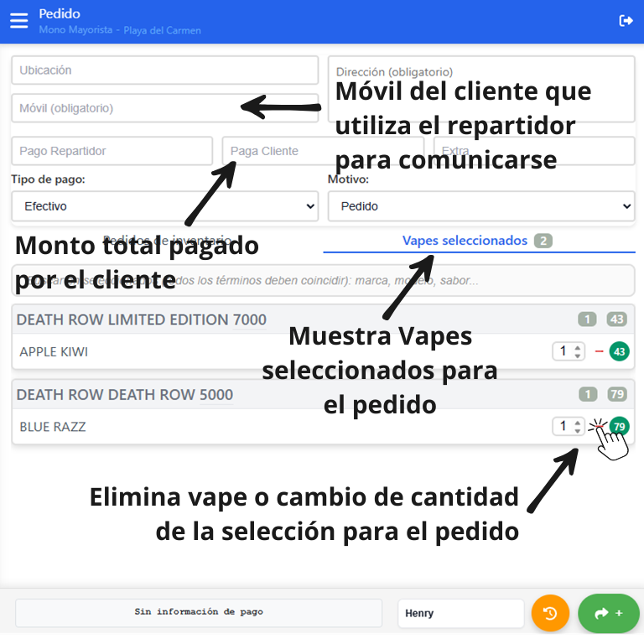Screen dimensions: 644x644
Task: Focus the Pago Repartidor input
Action: coord(112,151)
